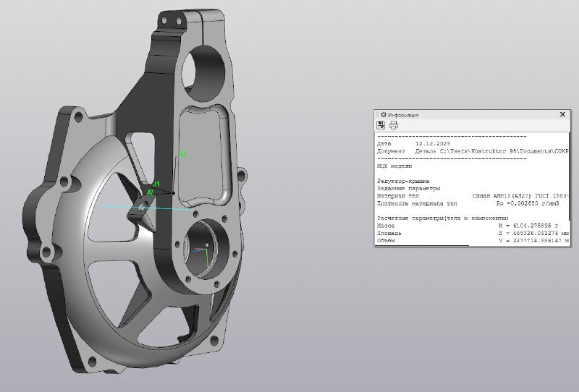Print the mass properties report

tap(394, 126)
